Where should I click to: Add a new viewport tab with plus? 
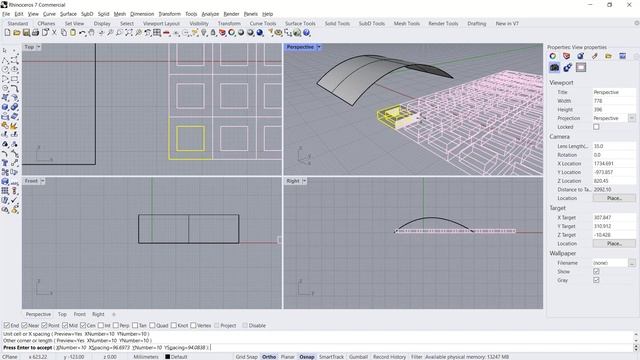pos(114,314)
